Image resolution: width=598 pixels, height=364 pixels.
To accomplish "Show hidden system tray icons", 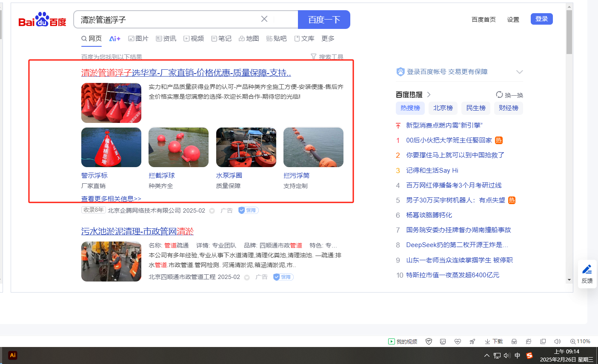I will click(x=486, y=355).
